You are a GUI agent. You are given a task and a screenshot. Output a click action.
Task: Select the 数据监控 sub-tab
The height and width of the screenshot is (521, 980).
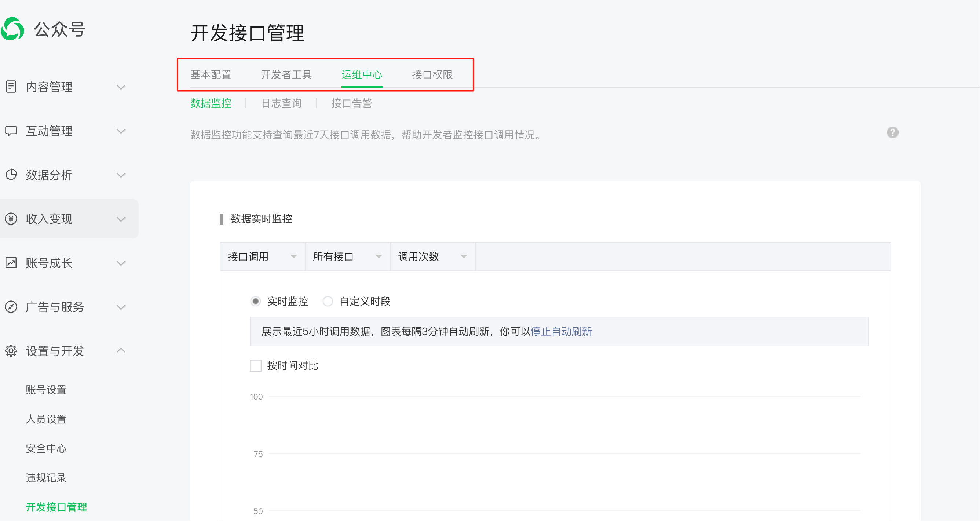[x=211, y=103]
